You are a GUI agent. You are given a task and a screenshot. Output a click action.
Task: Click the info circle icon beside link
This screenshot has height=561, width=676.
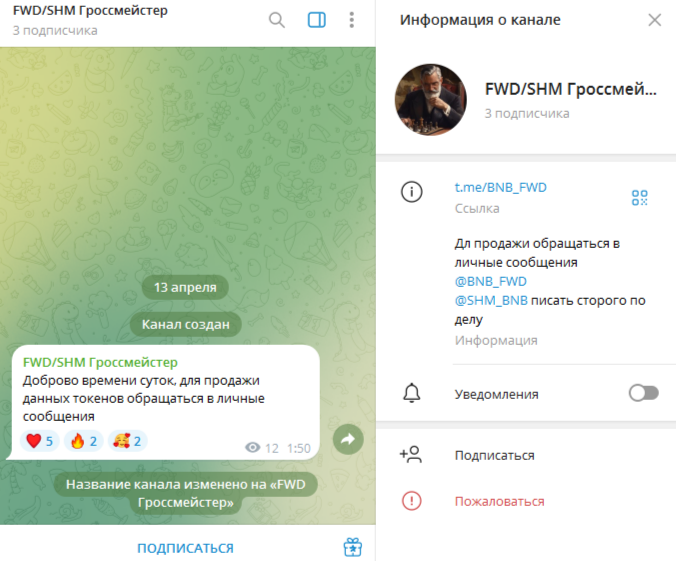click(412, 192)
